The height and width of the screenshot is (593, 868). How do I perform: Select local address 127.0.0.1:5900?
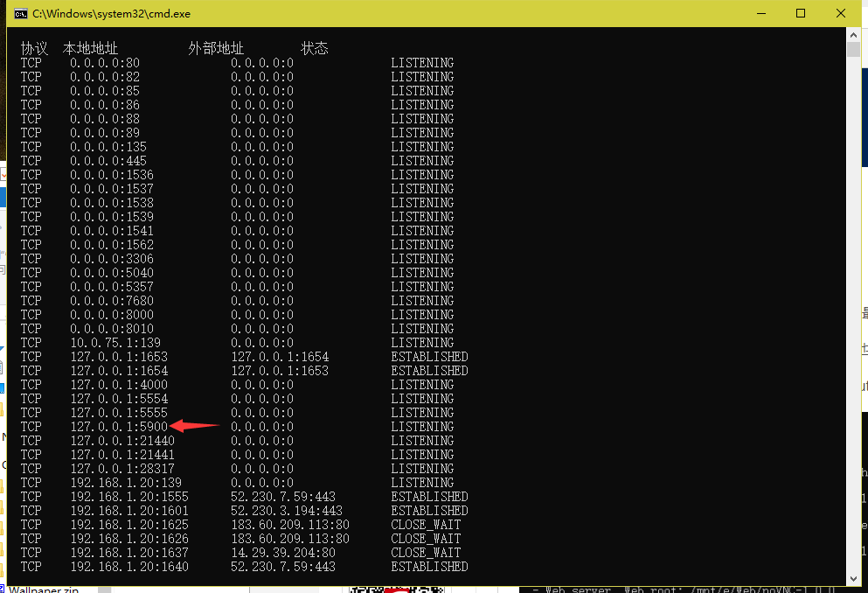(x=119, y=426)
